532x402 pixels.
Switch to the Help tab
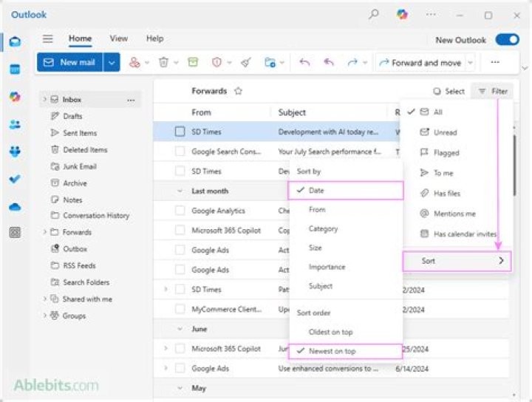click(155, 38)
